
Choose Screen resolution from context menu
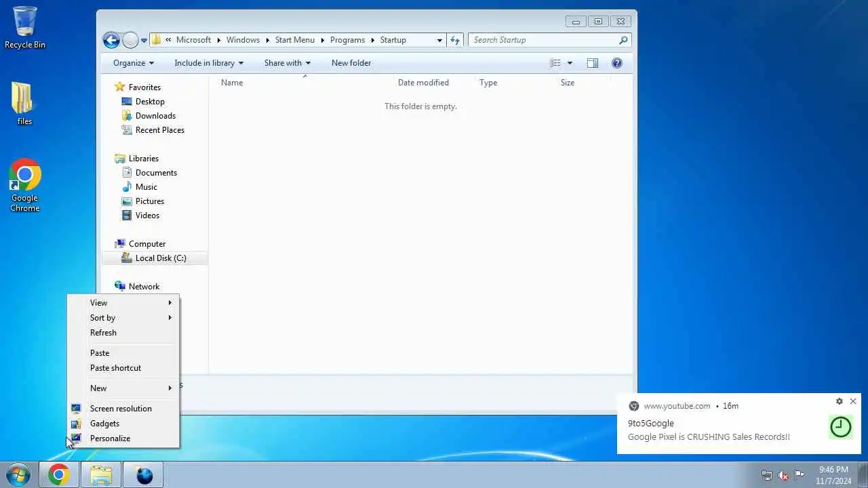(x=123, y=409)
